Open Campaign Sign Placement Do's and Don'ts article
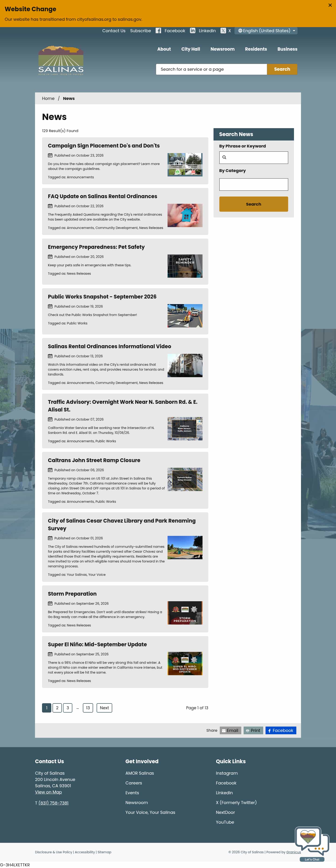Screen dimensions: 336x868 [x=104, y=146]
